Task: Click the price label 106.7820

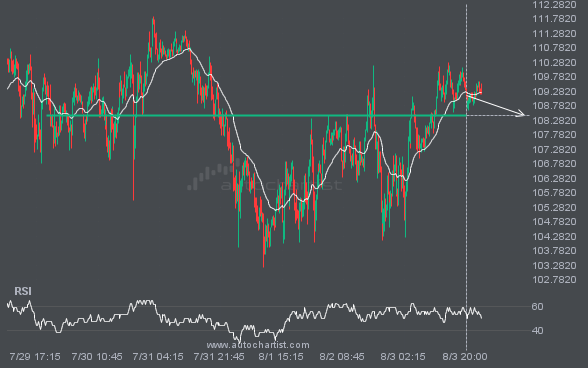Action: point(554,164)
